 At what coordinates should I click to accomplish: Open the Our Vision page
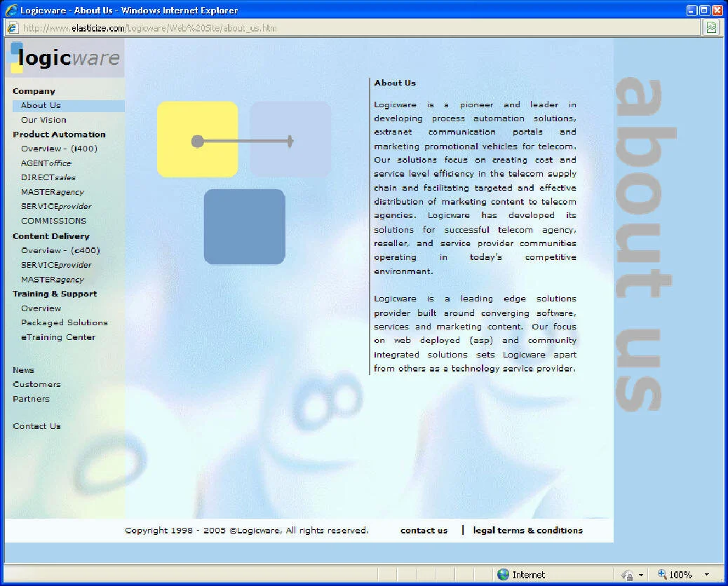coord(43,120)
